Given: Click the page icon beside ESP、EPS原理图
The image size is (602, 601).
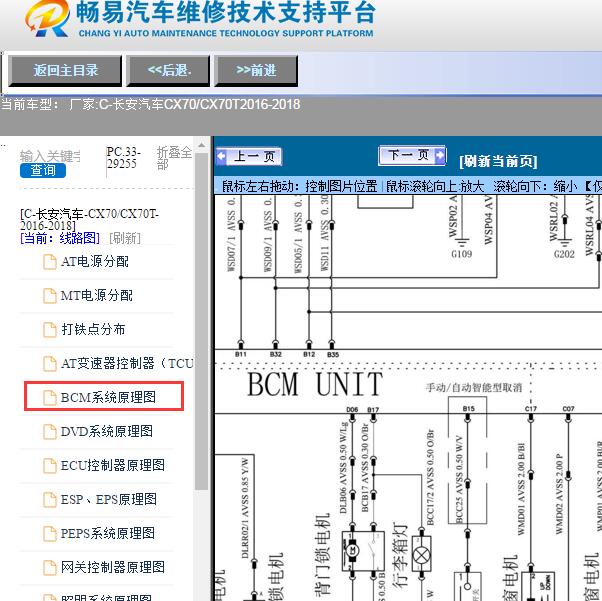Looking at the screenshot, I should click(50, 499).
